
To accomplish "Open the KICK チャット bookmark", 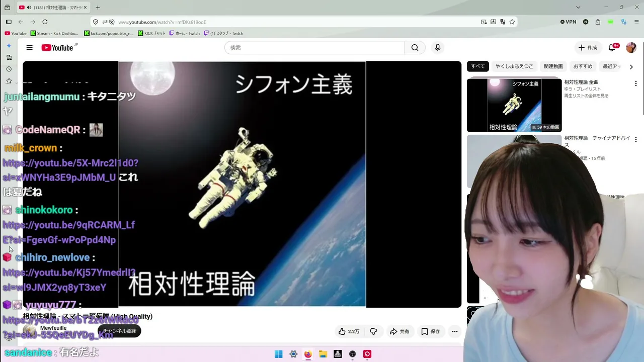I will [151, 33].
